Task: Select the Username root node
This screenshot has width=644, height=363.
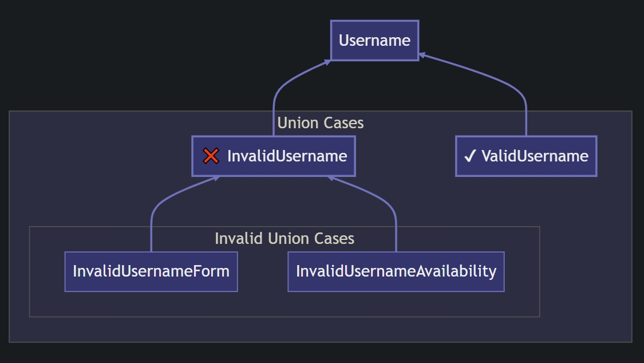Action: pos(374,40)
